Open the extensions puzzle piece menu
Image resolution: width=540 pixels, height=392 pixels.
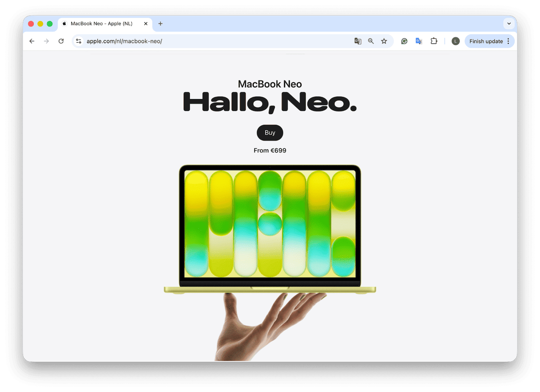434,41
